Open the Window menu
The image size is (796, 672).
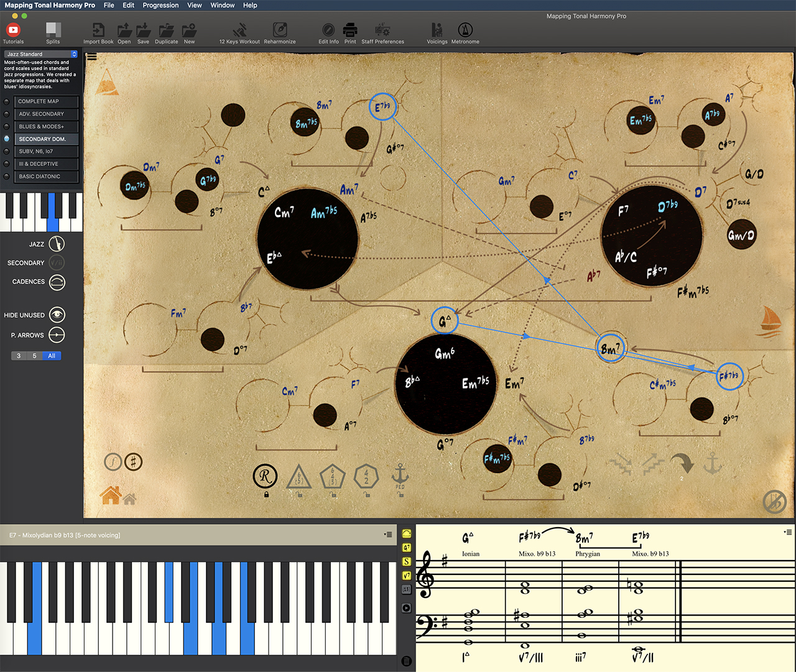(x=223, y=5)
